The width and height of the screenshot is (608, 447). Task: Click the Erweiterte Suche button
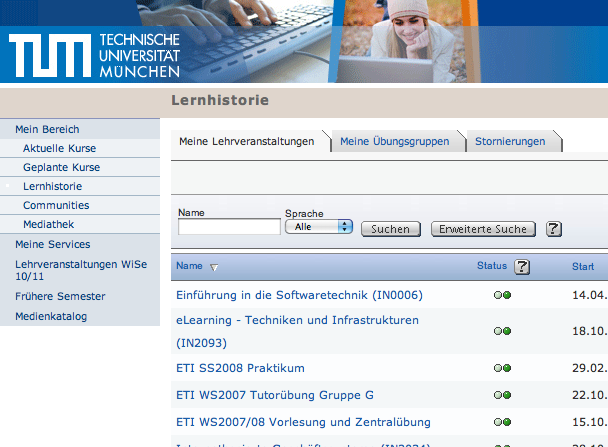point(484,229)
